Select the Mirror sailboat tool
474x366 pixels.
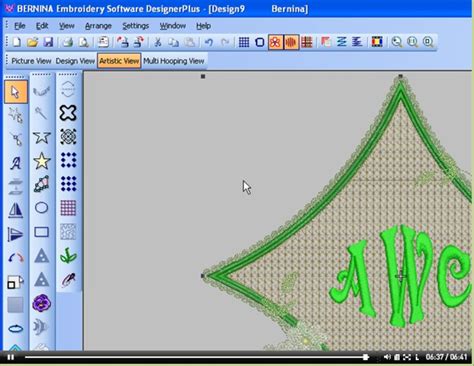pos(15,211)
